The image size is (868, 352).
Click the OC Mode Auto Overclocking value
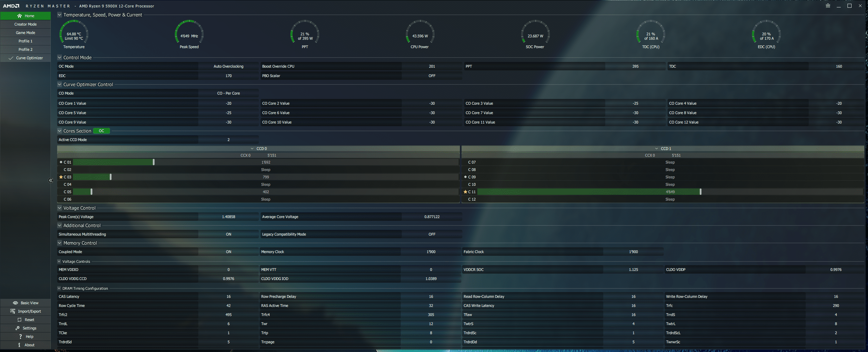point(229,66)
